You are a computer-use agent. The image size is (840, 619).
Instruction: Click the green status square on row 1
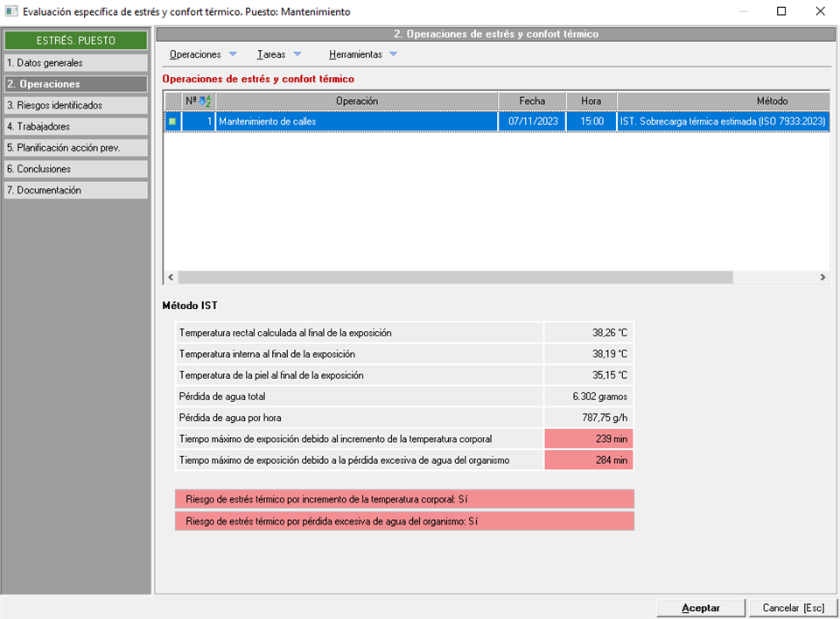coord(172,122)
